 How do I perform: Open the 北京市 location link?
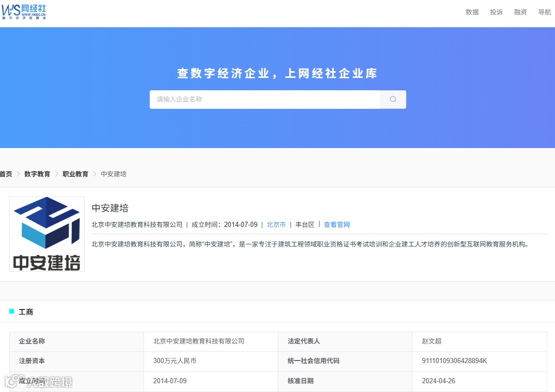click(276, 224)
